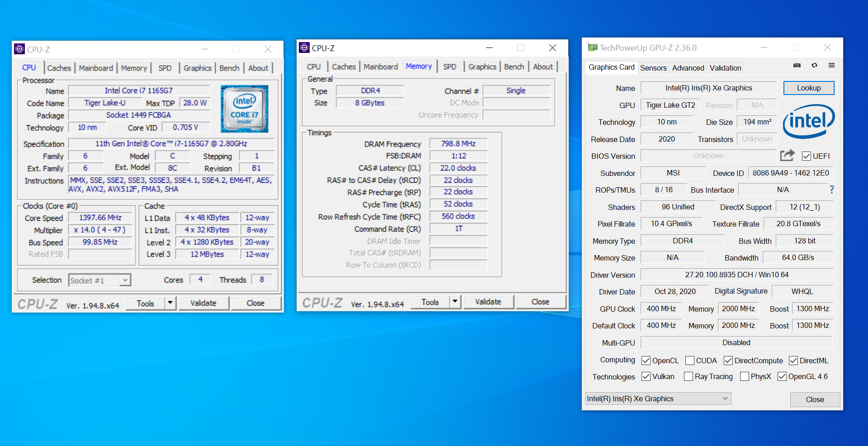Screen dimensions: 868x446
Task: Switch to Advanced tab in GPU-Z
Action: click(688, 68)
